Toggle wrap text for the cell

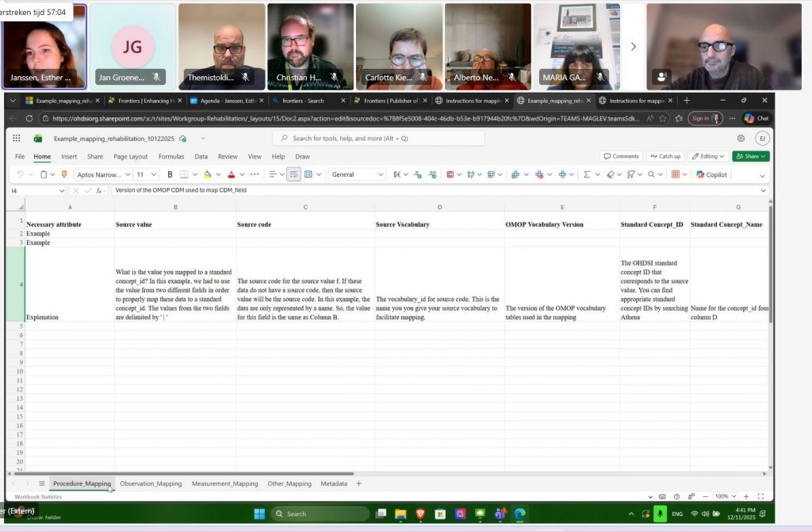[293, 174]
